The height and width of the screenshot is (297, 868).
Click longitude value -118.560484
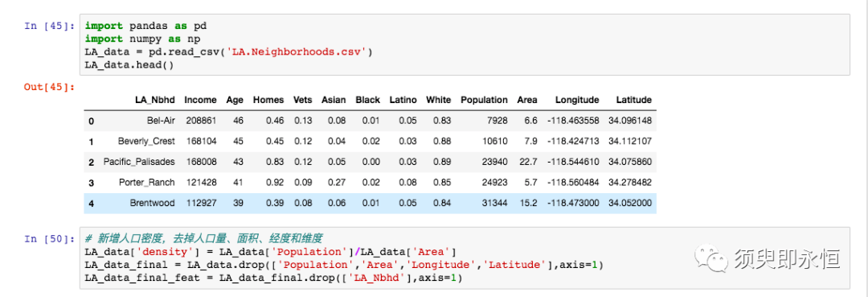[573, 182]
